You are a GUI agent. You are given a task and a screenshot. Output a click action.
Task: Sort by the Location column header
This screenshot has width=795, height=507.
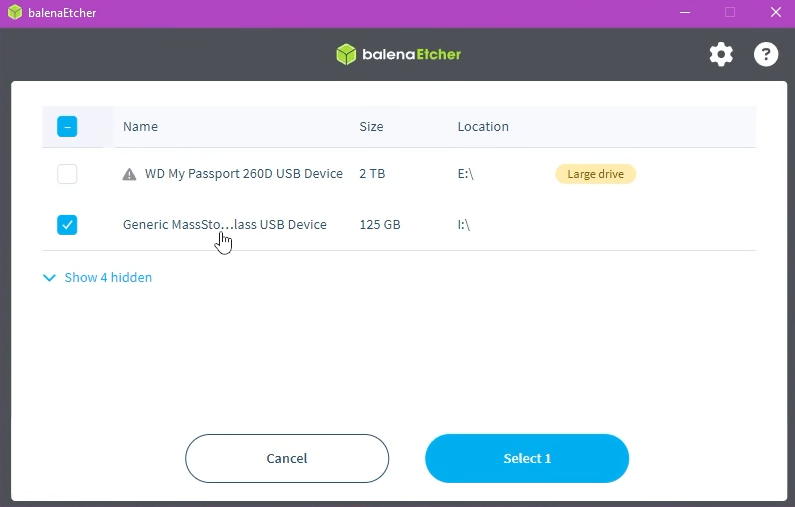[x=483, y=126]
